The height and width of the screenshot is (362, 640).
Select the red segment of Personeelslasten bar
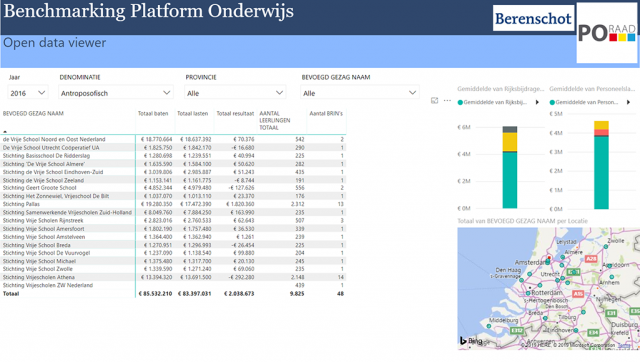601,133
